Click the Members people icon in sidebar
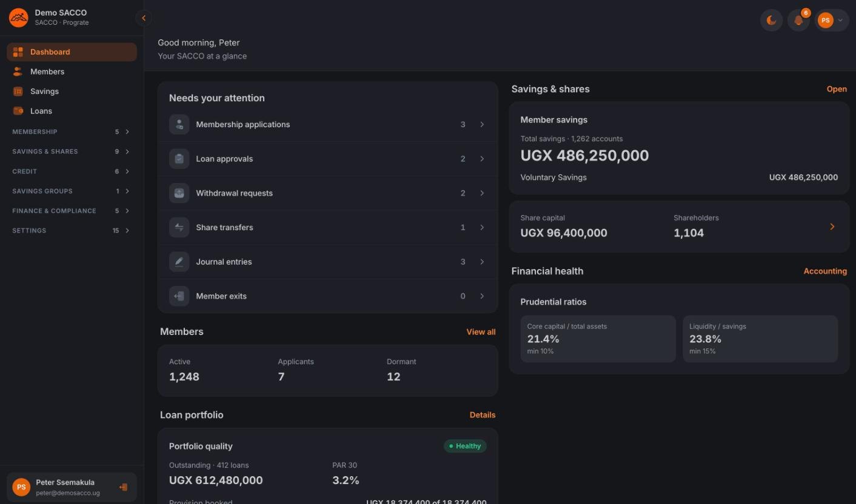The width and height of the screenshot is (856, 504). 18,71
